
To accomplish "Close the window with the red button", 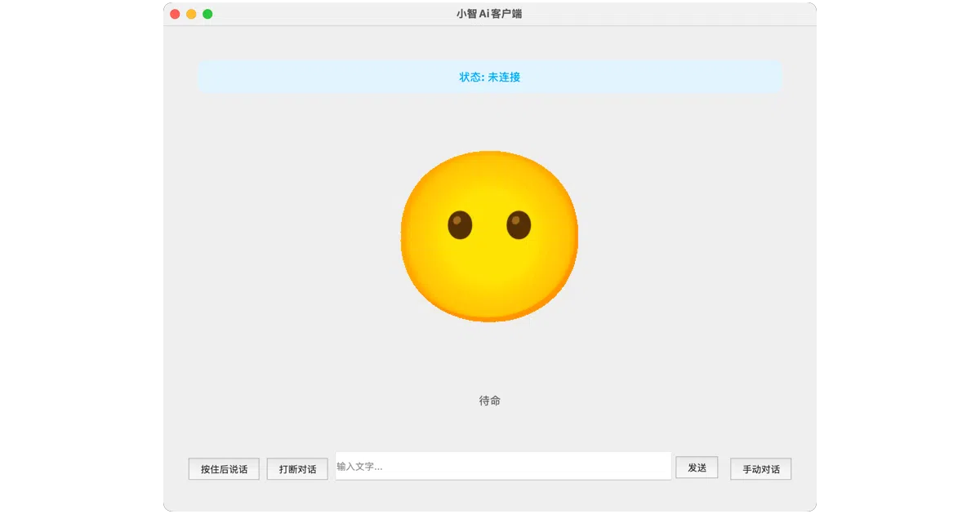I will tap(175, 14).
